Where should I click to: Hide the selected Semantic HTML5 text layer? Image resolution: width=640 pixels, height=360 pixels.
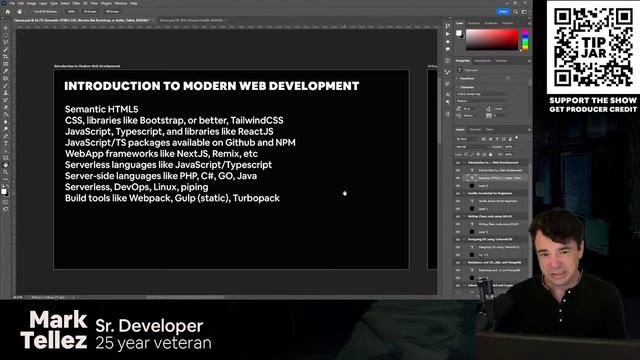click(458, 178)
